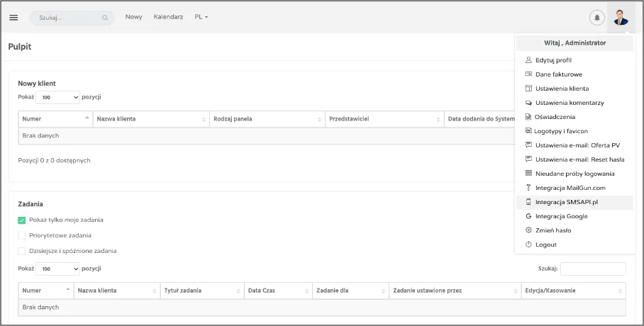Viewport: 644px width, 326px height.
Task: Click the message icon beside Reset hasła
Action: (x=528, y=159)
